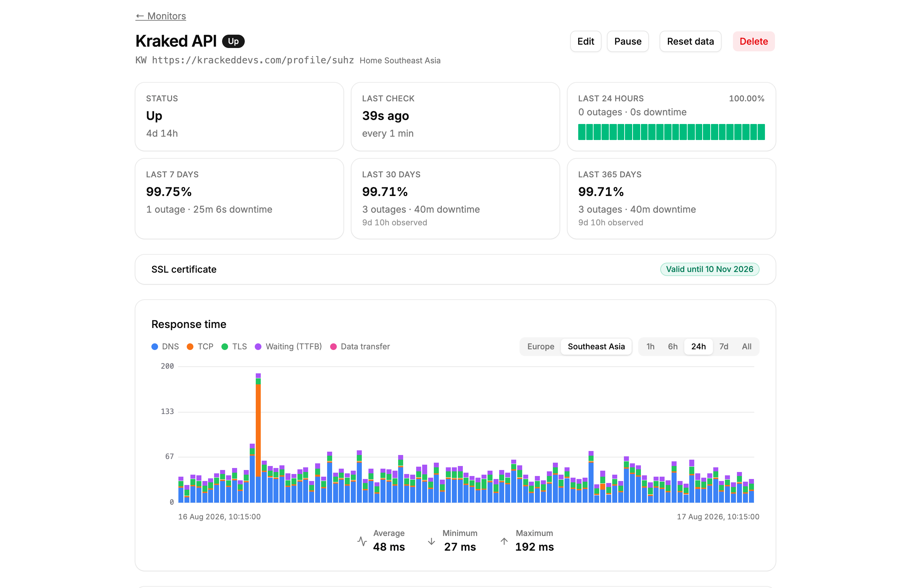Open the Edit monitor button
The width and height of the screenshot is (911, 588).
(585, 41)
